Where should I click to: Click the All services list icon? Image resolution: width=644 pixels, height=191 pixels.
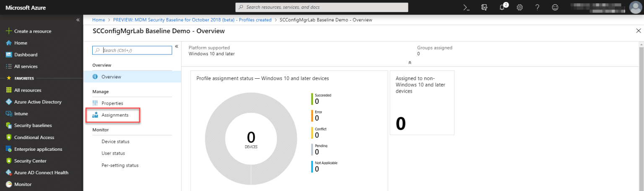click(x=8, y=66)
